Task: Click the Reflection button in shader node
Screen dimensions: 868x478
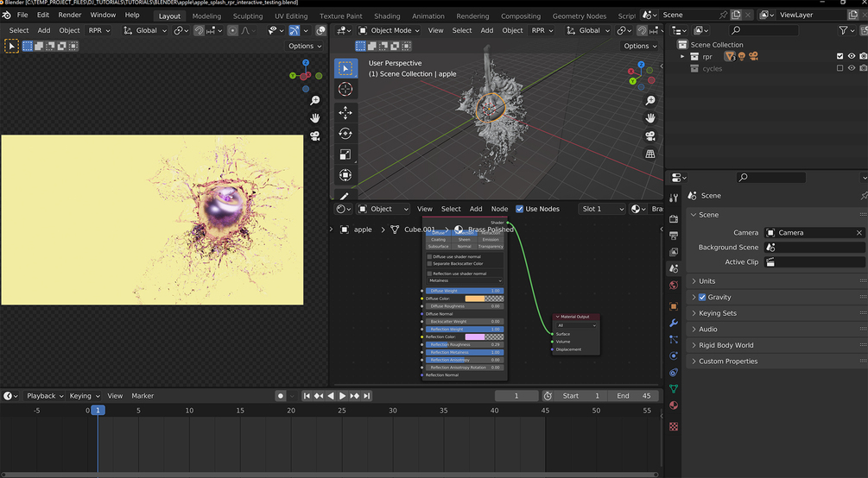Action: click(464, 233)
